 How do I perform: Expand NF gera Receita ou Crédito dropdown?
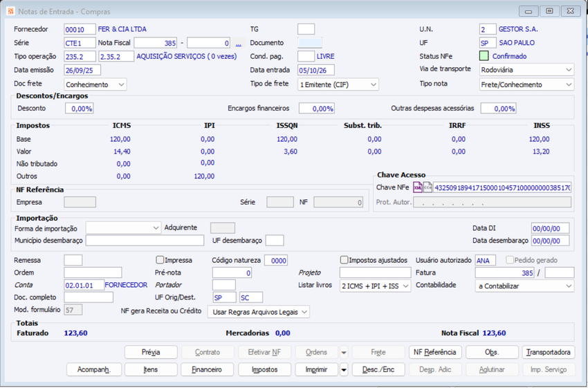(259, 311)
